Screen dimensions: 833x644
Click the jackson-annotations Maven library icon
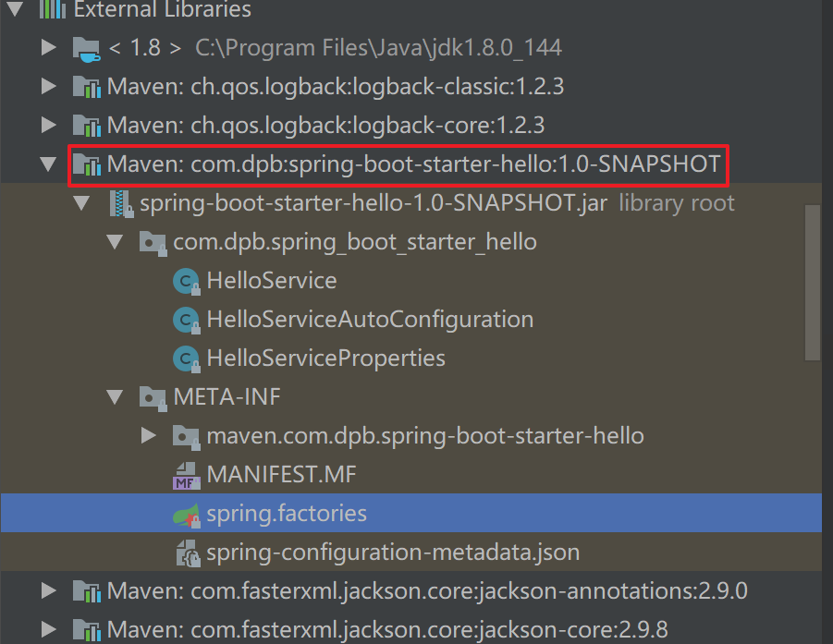pos(87,591)
